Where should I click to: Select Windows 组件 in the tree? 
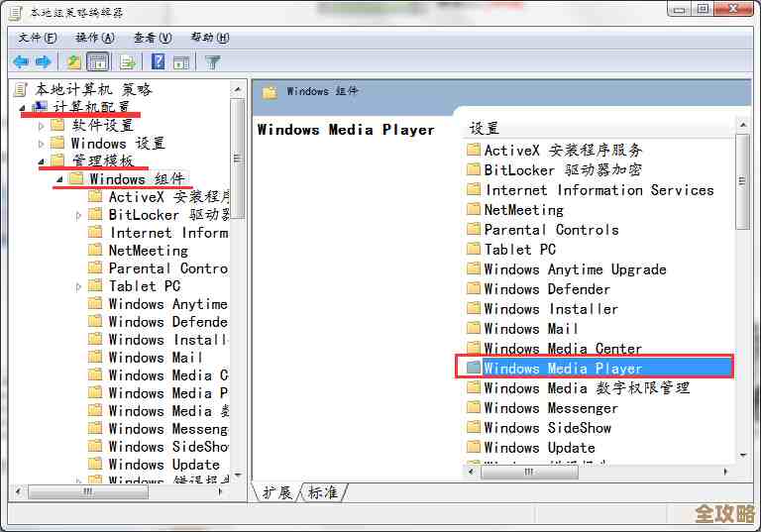click(x=138, y=179)
